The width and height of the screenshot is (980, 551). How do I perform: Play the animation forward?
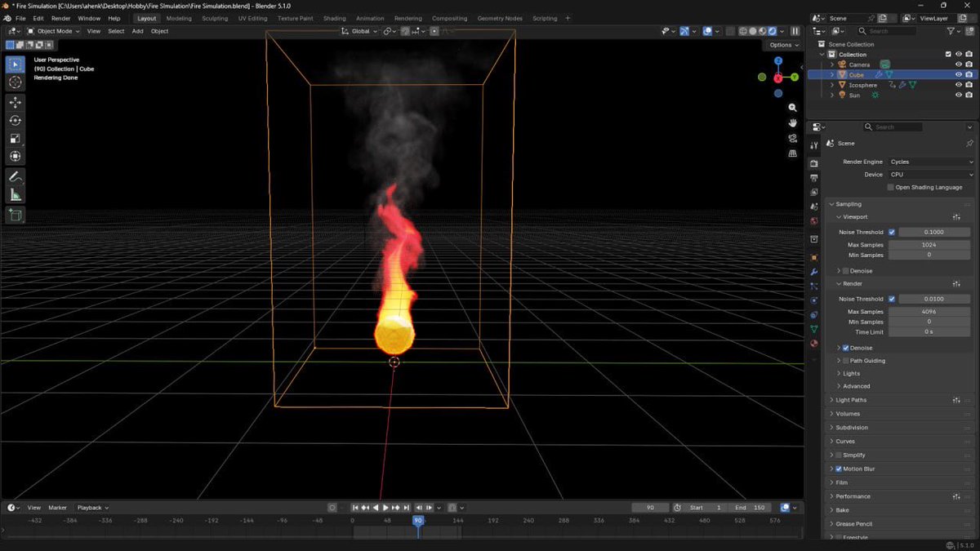click(385, 508)
